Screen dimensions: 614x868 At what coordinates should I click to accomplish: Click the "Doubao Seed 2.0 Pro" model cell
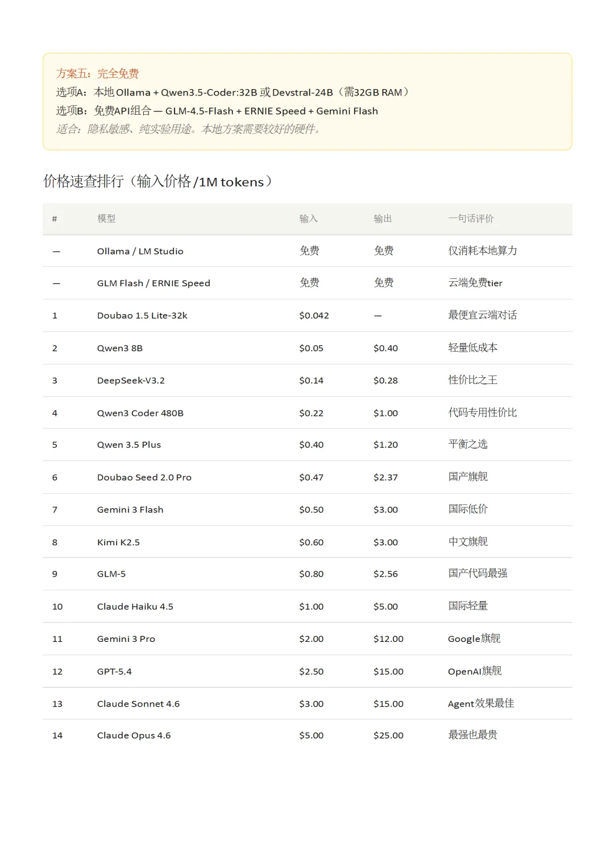(144, 477)
